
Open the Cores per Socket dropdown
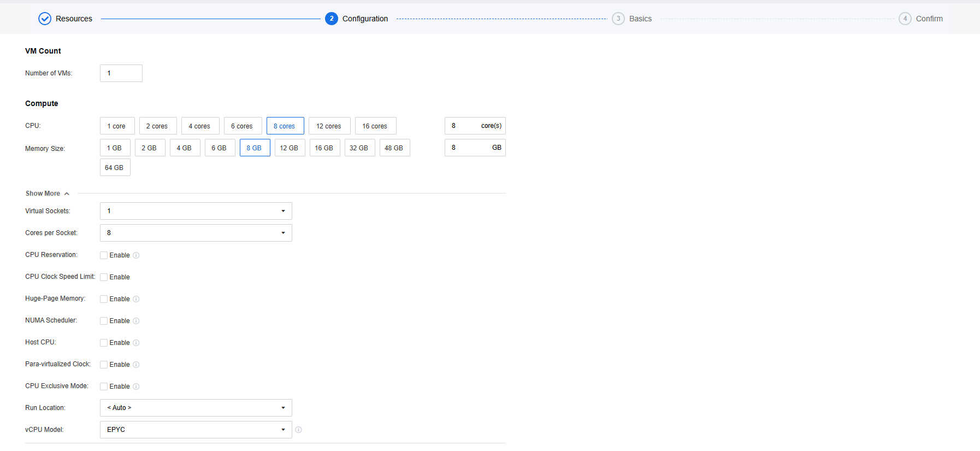pos(196,233)
